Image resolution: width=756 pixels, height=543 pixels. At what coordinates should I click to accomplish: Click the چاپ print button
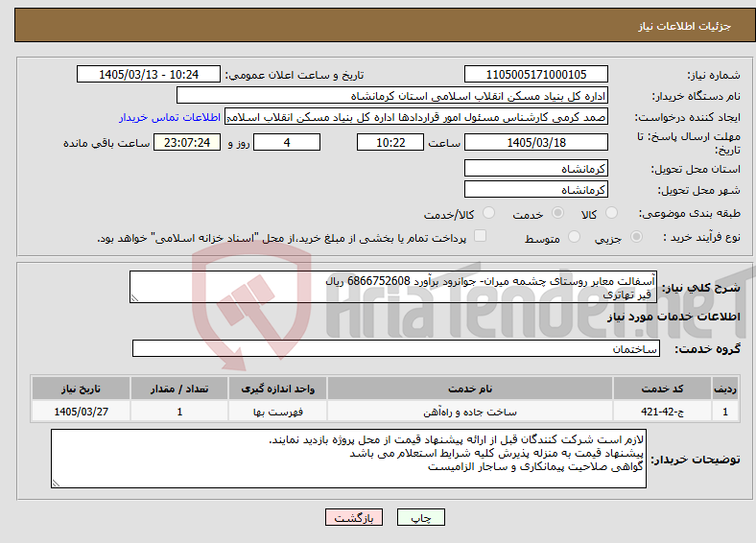421,517
